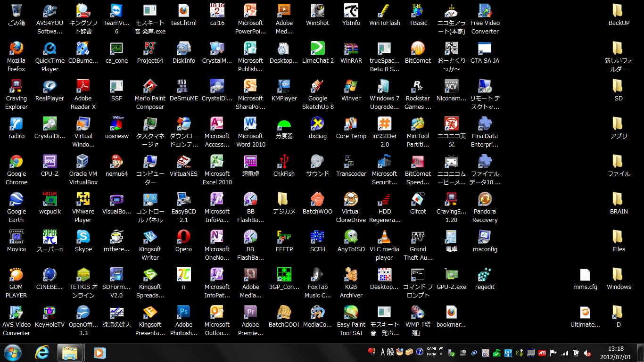Image resolution: width=644 pixels, height=362 pixels.
Task: Open the コマンド プロンプト shortcut
Action: pos(418,283)
